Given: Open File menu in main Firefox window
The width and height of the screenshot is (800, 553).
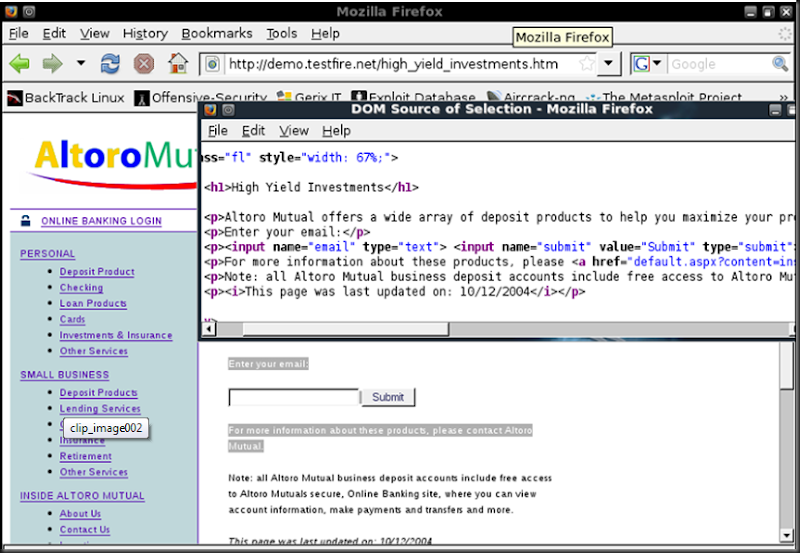Looking at the screenshot, I should click(x=18, y=34).
